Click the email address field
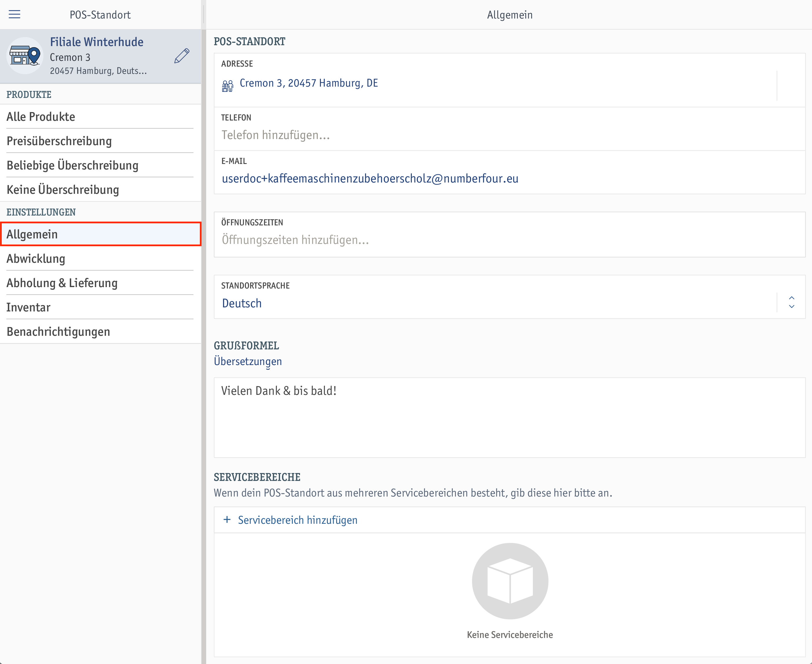 coord(510,172)
